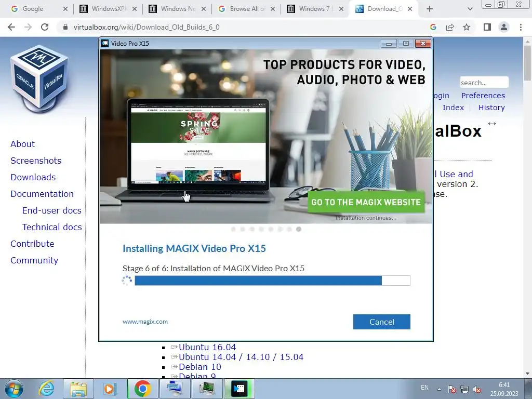The width and height of the screenshot is (532, 399).
Task: Close the Google tab
Action: point(65,9)
